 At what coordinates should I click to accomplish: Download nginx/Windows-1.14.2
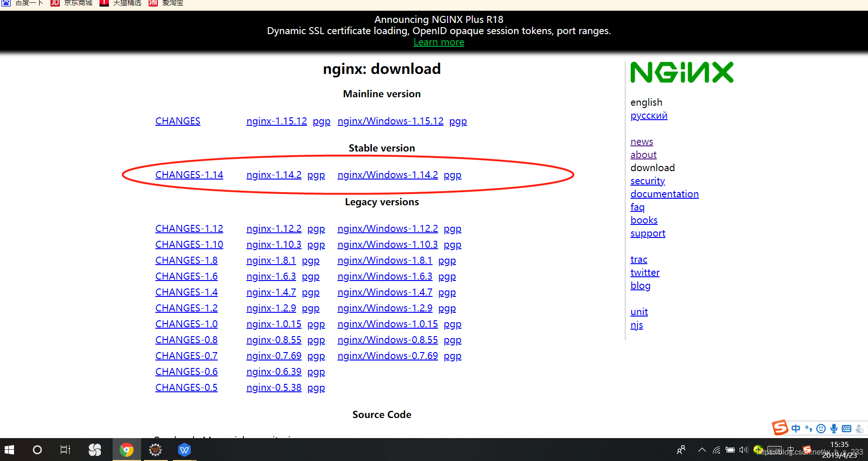click(388, 175)
